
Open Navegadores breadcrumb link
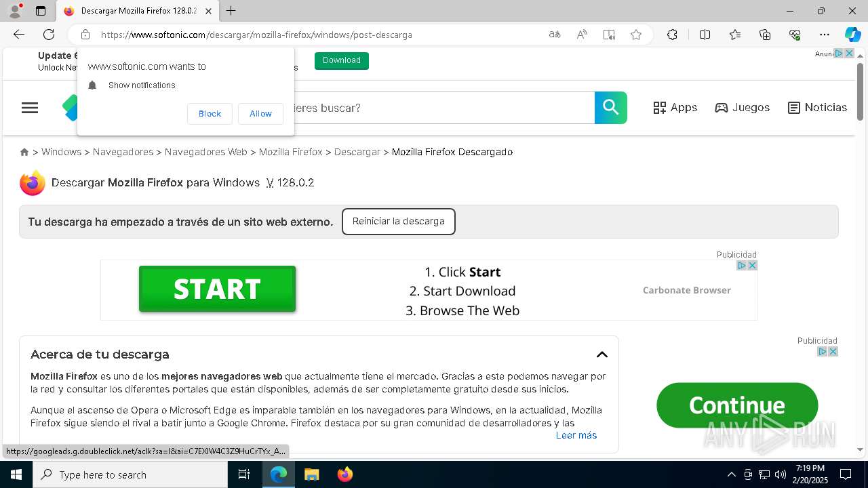pos(123,152)
